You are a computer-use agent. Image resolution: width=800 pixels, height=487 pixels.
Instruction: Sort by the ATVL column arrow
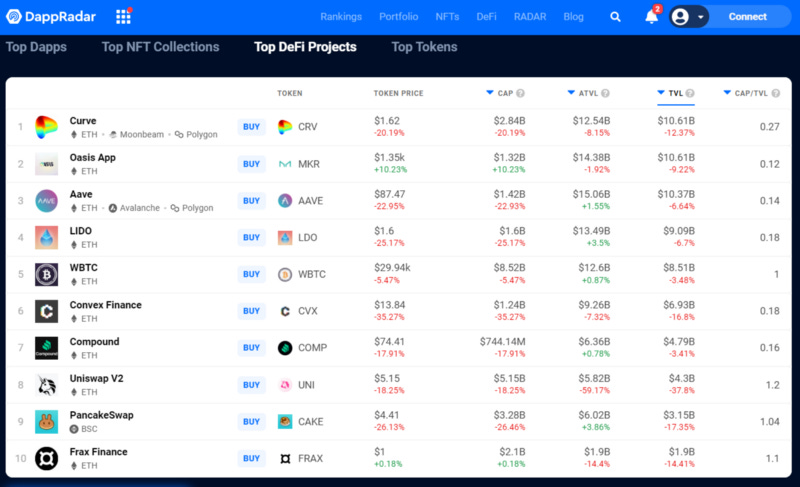click(571, 93)
